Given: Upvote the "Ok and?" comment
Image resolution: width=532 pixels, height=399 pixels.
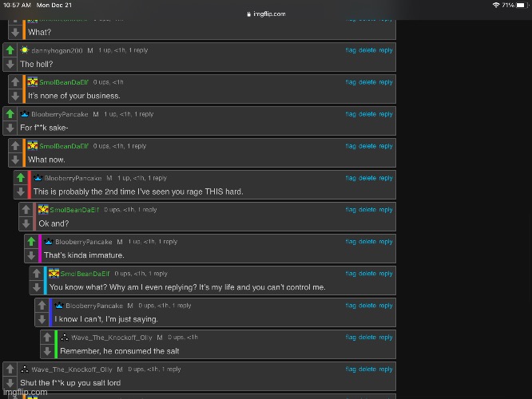Looking at the screenshot, I should [x=26, y=210].
